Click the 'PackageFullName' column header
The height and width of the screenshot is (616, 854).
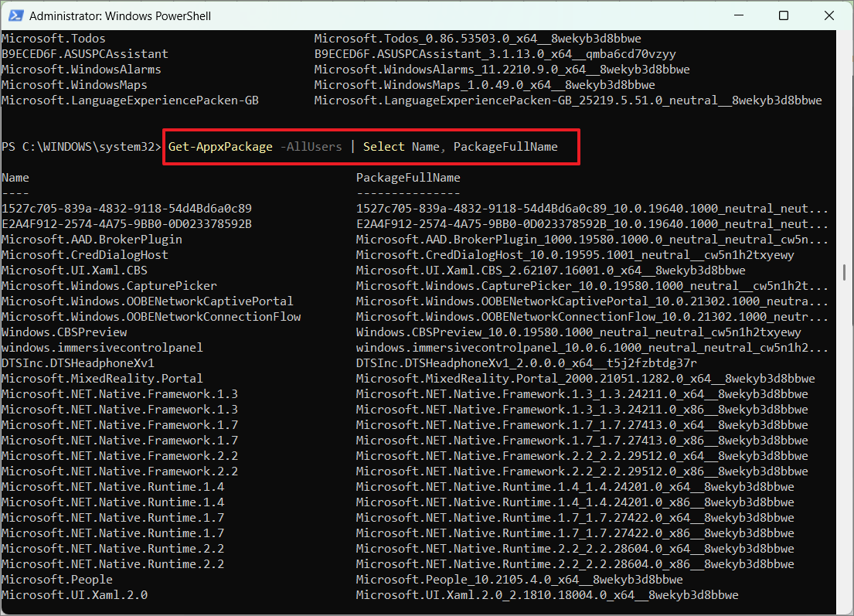tap(408, 178)
